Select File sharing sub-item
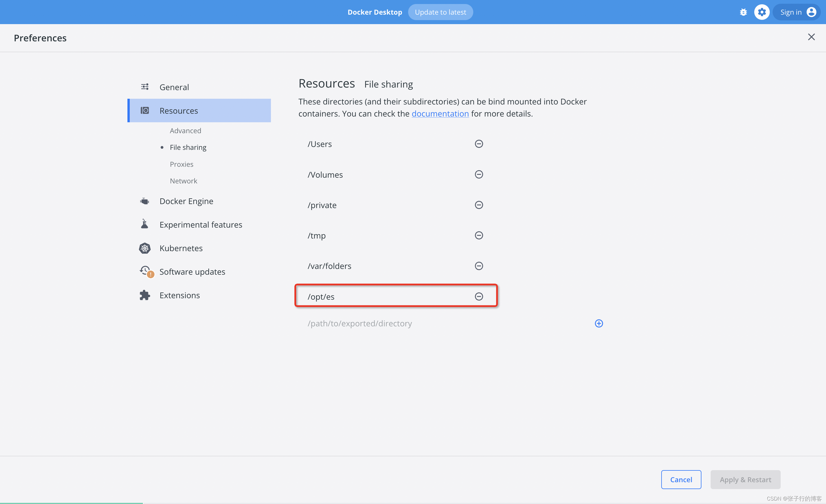This screenshot has width=826, height=504. coord(188,148)
